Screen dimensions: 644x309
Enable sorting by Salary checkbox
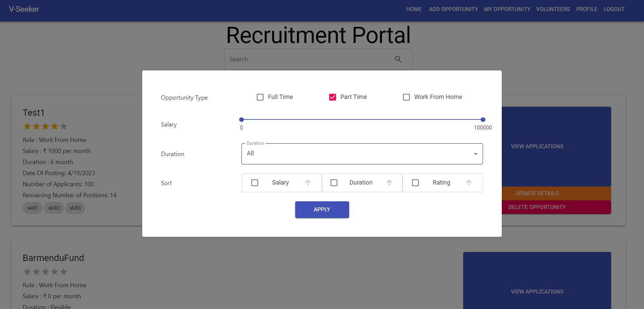pos(255,183)
